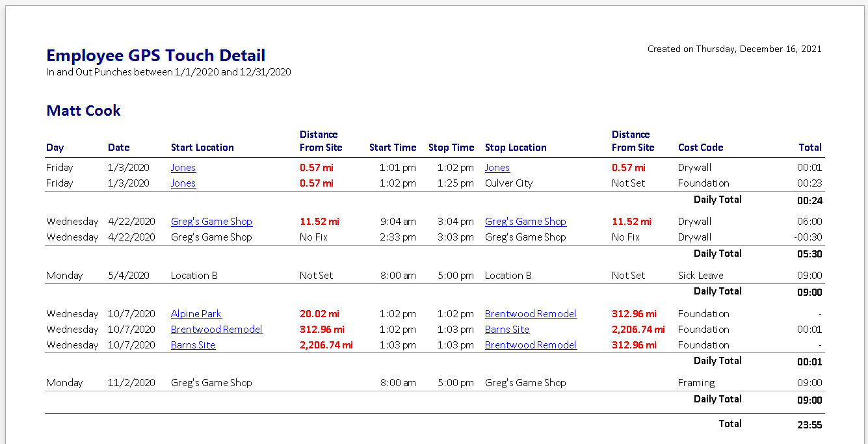Select the Matt Cook employee name heading
The image size is (868, 444).
pyautogui.click(x=83, y=111)
